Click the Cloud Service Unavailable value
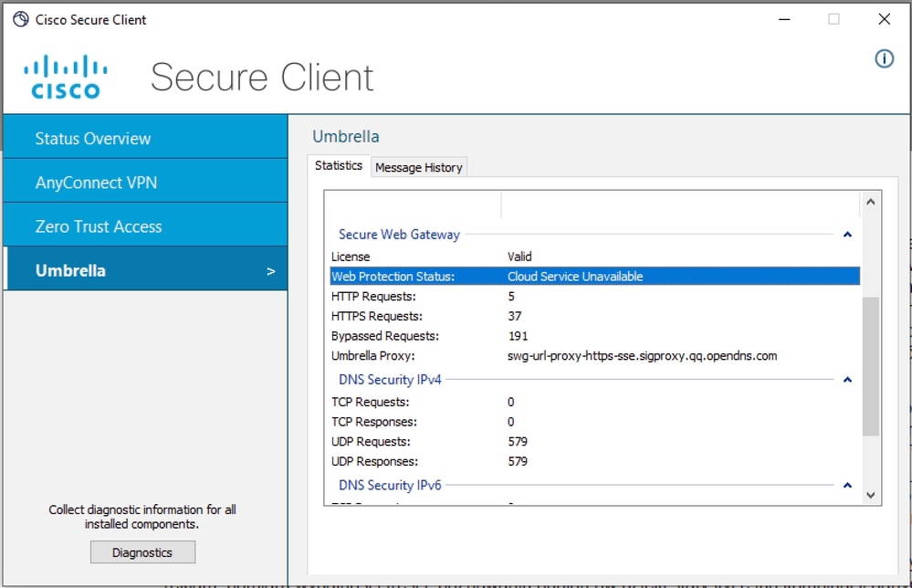912x588 pixels. pos(575,277)
